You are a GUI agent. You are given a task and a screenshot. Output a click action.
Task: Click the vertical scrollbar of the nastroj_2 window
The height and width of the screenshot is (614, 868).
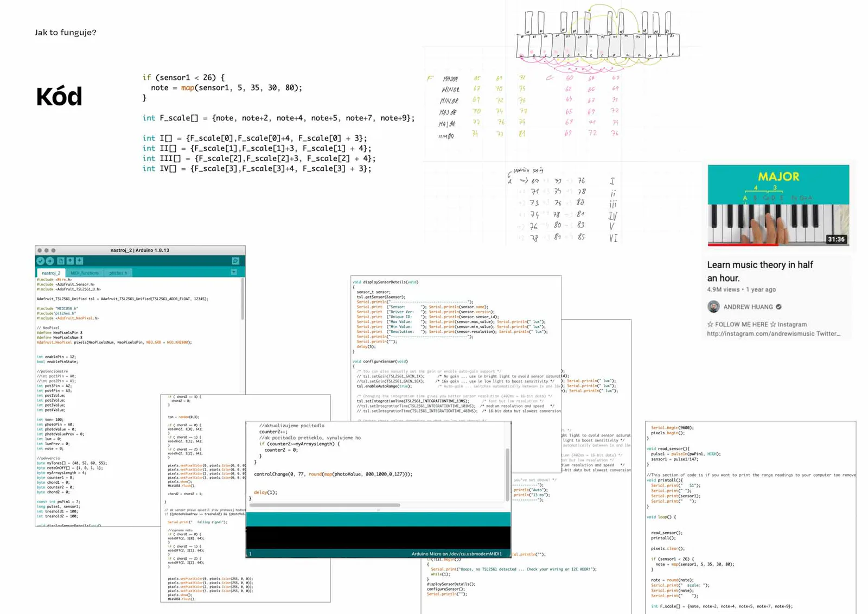pyautogui.click(x=242, y=299)
